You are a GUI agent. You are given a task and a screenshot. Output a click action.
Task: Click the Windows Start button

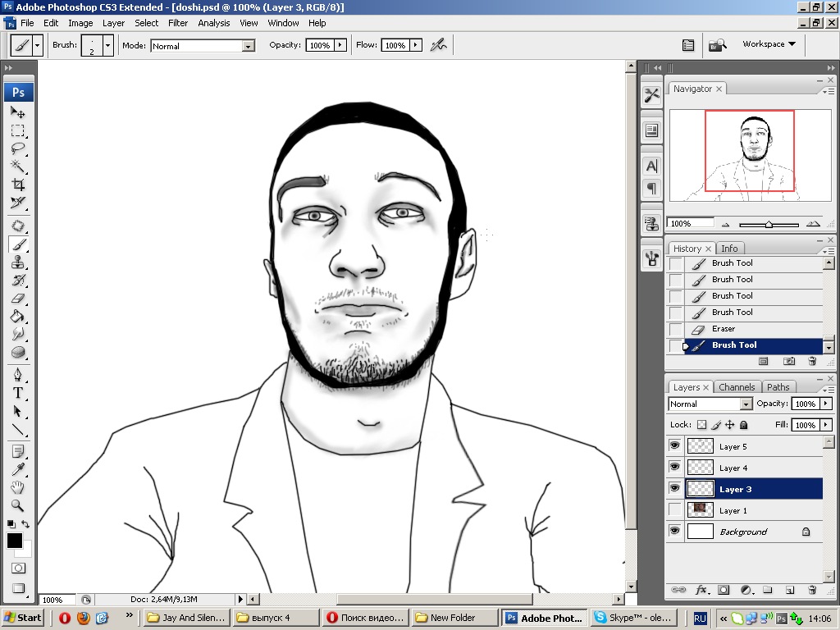(23, 618)
